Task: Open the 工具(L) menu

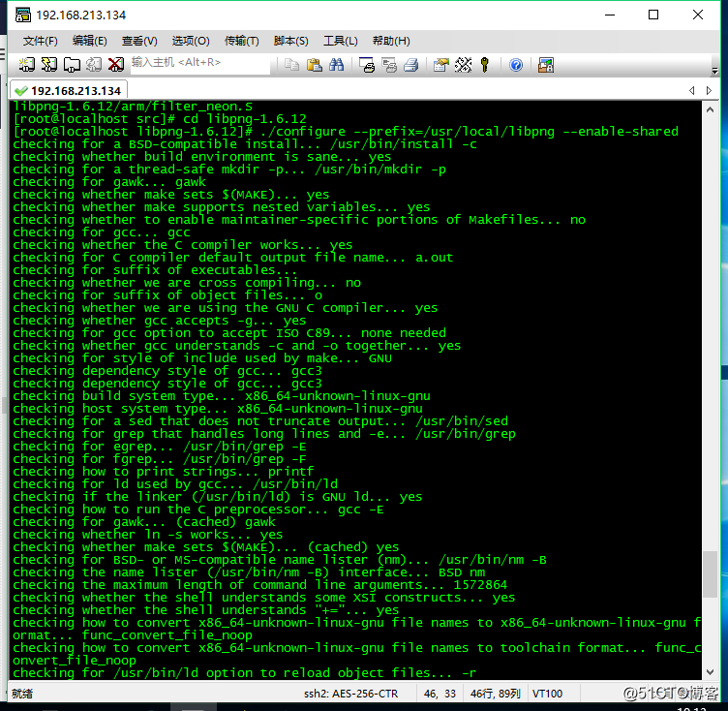Action: (x=341, y=41)
